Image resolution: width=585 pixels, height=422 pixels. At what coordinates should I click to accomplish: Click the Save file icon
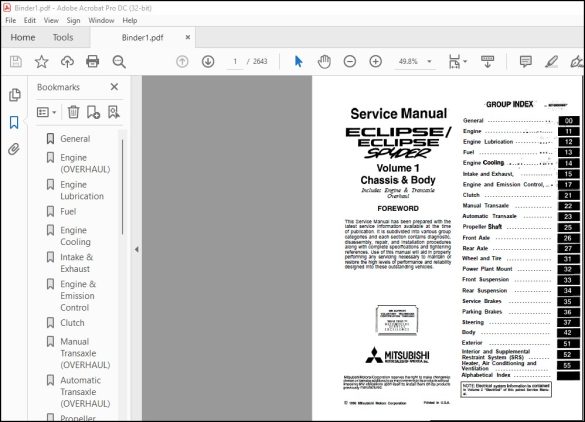(x=16, y=62)
